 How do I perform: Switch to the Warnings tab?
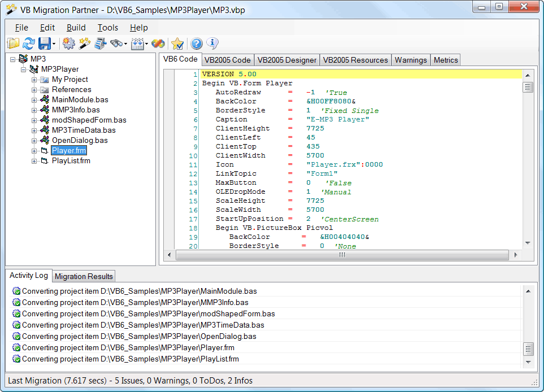click(x=411, y=60)
